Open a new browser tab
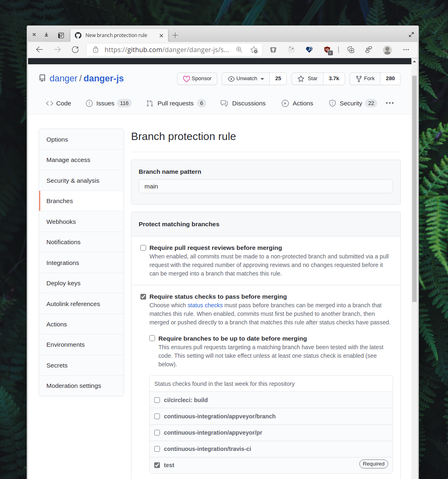Viewport: 448px width, 479px height. point(175,35)
